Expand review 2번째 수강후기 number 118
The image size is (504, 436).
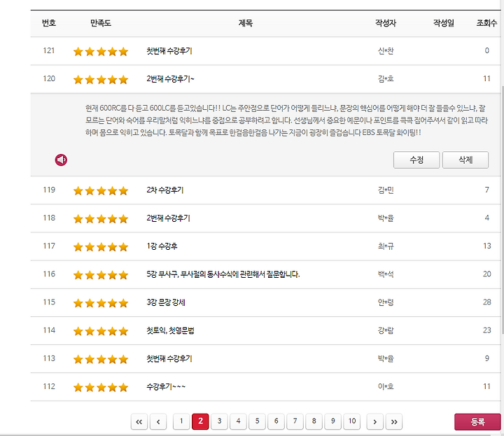pos(168,218)
